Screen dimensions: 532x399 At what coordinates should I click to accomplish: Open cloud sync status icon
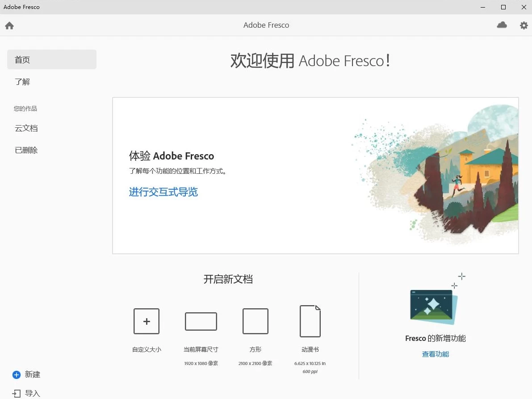point(502,25)
